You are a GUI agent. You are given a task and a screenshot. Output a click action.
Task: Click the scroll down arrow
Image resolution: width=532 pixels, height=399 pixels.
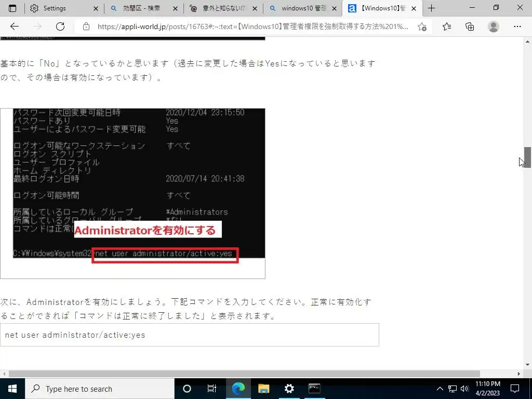coord(527,365)
